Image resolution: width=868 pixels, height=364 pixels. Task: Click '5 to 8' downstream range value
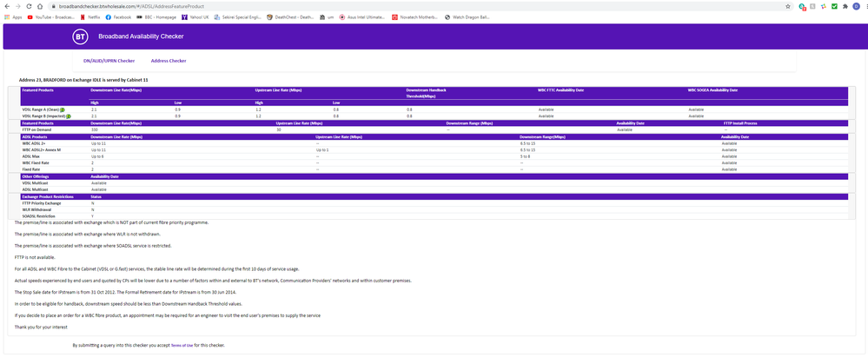point(526,156)
